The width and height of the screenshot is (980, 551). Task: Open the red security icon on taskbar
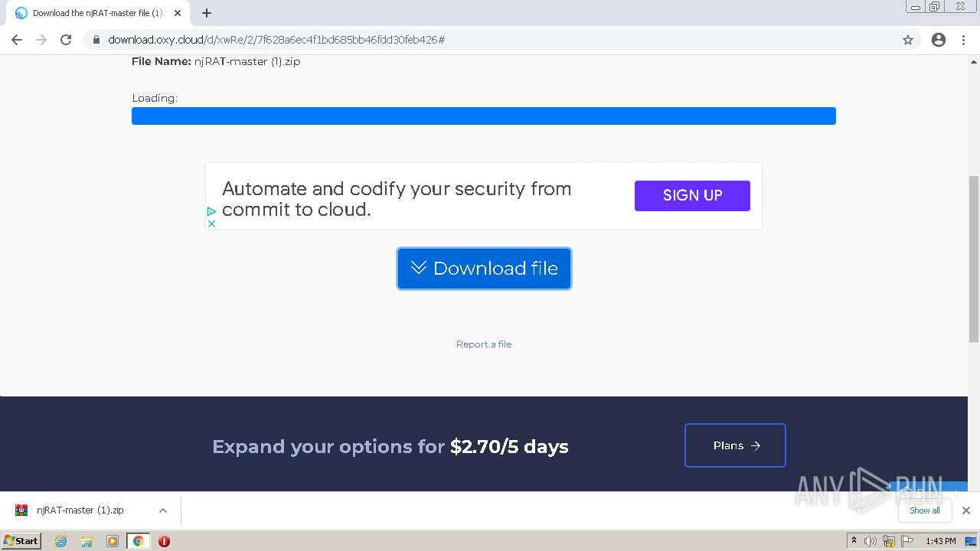[x=164, y=541]
